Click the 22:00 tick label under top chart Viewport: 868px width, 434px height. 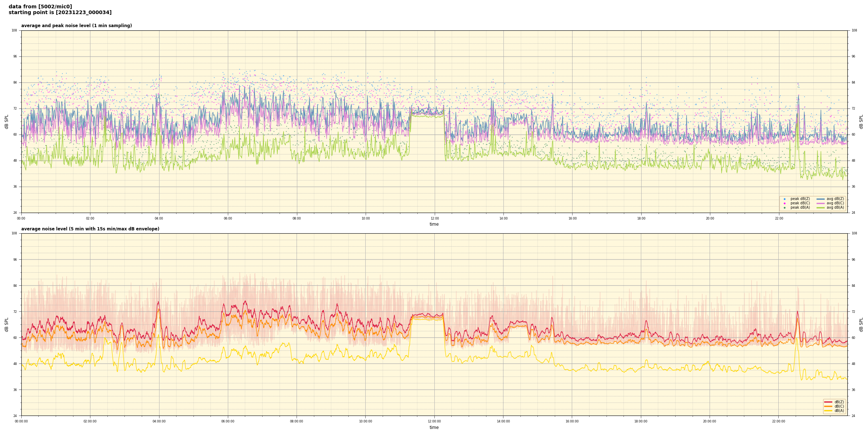pos(779,218)
